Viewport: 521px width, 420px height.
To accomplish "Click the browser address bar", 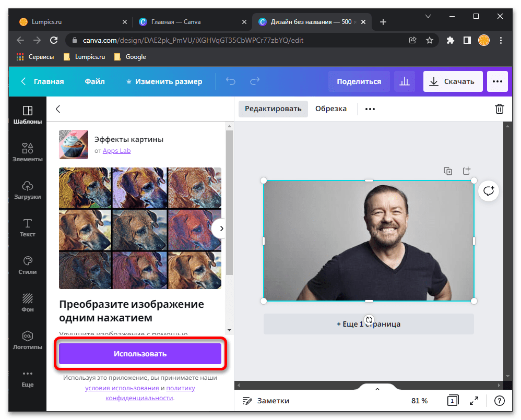I will click(x=235, y=40).
